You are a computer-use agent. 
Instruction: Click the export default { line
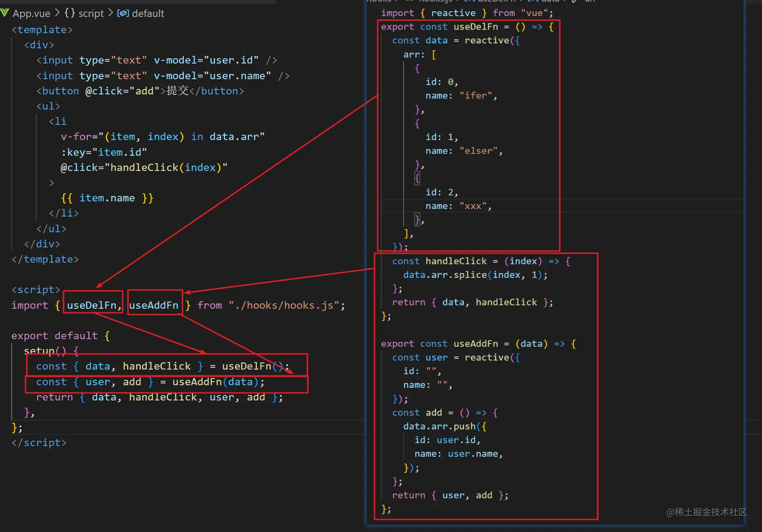coord(60,336)
